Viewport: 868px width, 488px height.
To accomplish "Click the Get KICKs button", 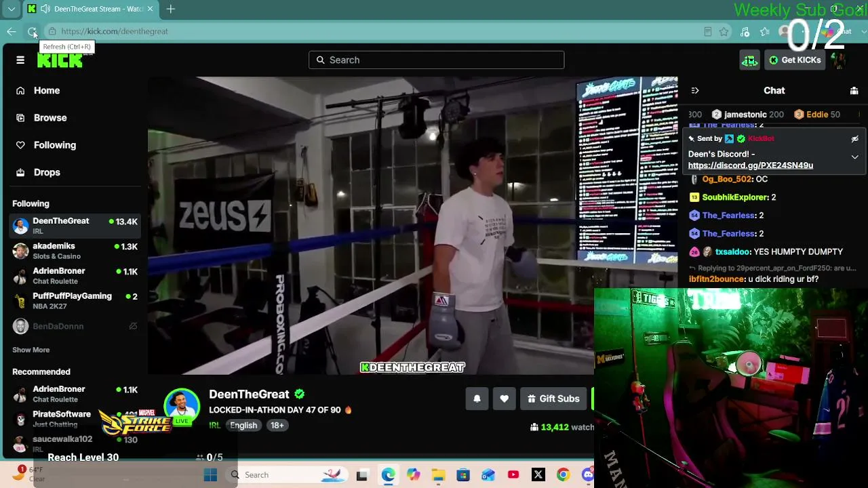I will [x=794, y=60].
